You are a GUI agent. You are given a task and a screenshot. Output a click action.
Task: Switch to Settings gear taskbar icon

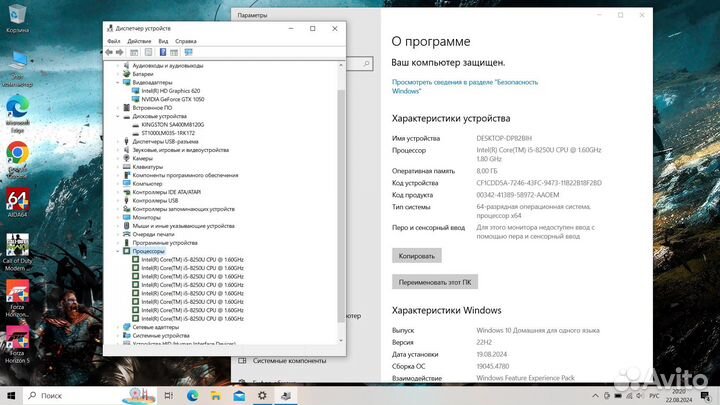pos(262,395)
